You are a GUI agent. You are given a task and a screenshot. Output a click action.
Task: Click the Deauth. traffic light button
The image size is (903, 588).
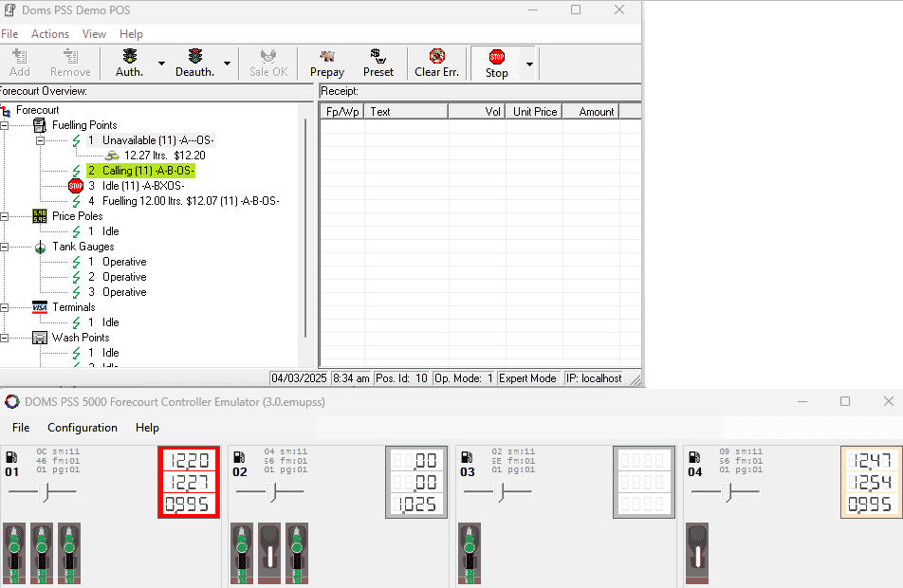(x=195, y=57)
